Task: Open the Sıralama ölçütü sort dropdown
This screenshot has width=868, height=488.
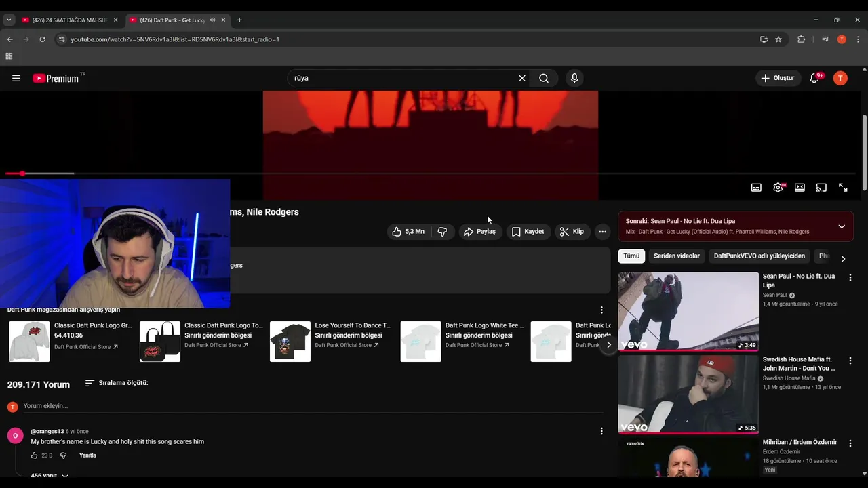Action: [116, 383]
